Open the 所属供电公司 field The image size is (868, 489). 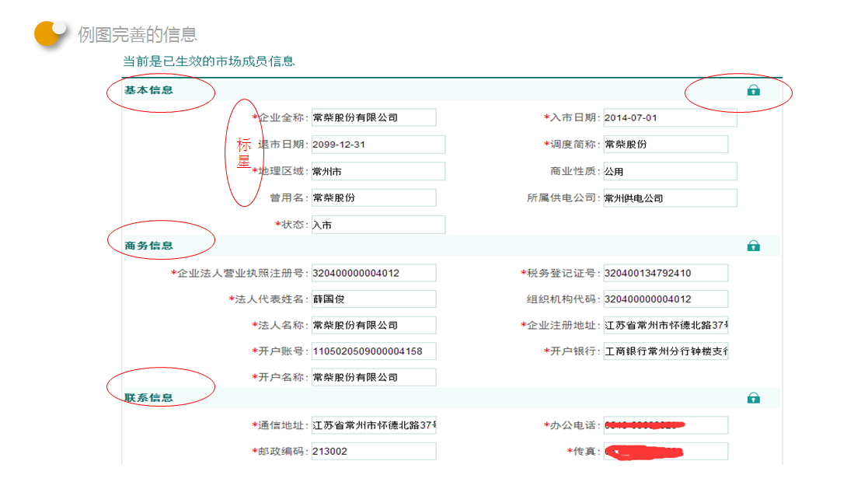coord(670,198)
